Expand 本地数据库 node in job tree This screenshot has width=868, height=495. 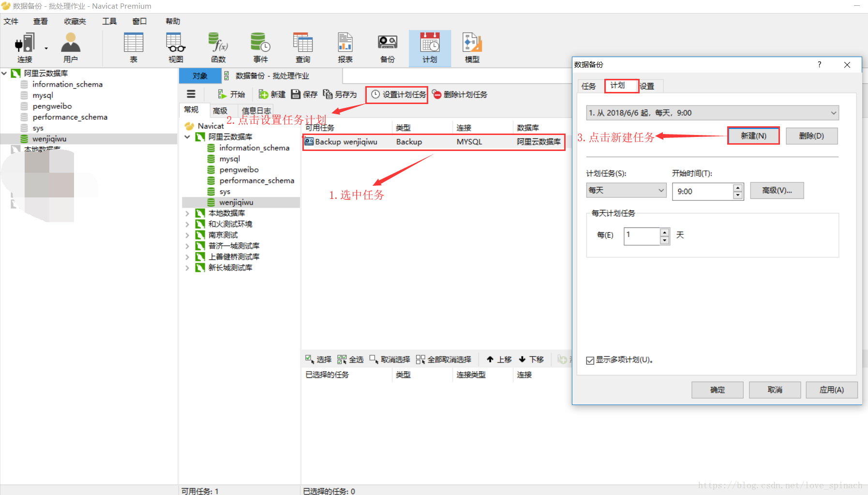[x=187, y=213]
